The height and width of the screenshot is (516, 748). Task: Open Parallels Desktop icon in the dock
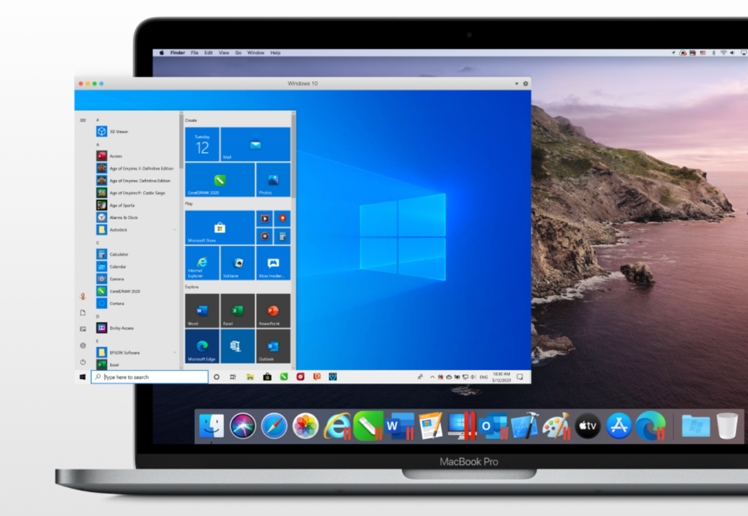tap(462, 426)
